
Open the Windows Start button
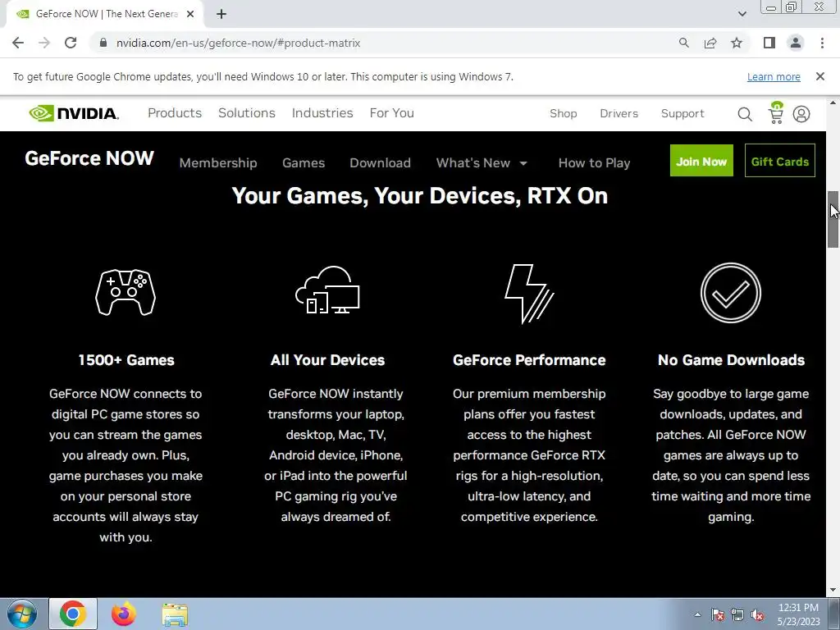click(x=21, y=614)
